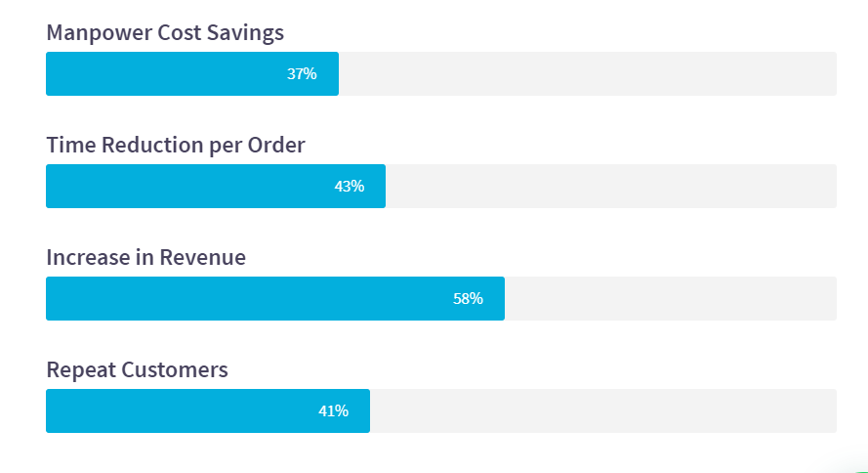Viewport: 868px width, 473px height.
Task: Click the Manpower Cost Savings heading
Action: (165, 32)
